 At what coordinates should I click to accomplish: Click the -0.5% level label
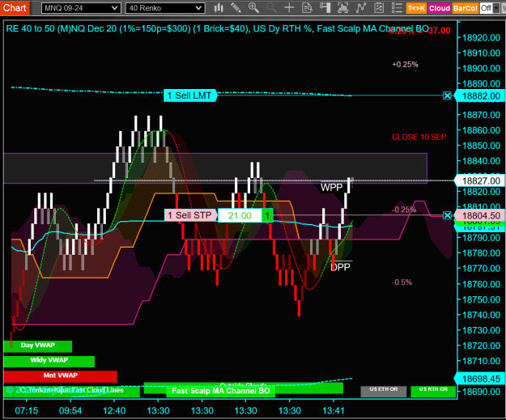[402, 282]
